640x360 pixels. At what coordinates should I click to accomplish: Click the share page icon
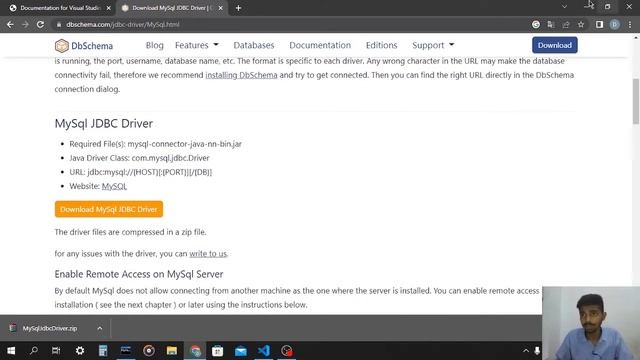tap(566, 24)
